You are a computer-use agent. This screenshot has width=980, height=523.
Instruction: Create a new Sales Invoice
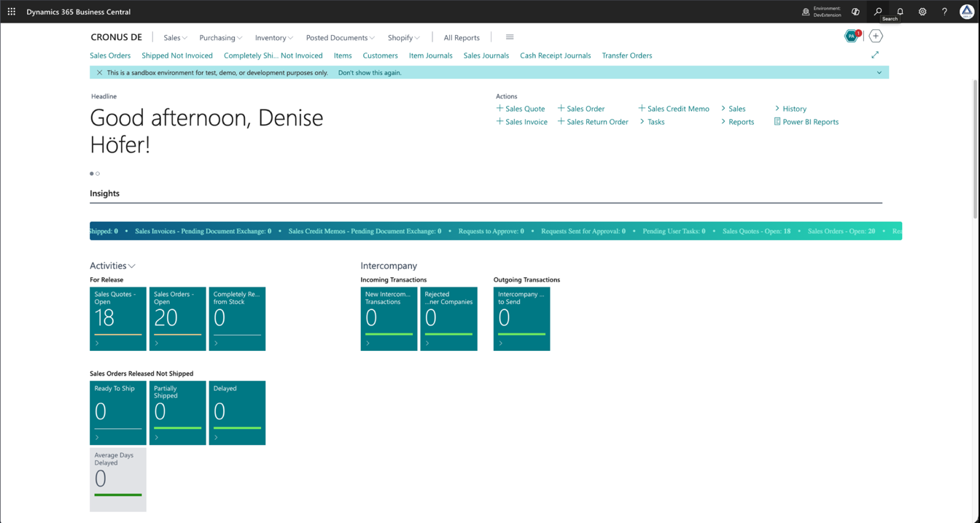click(521, 122)
